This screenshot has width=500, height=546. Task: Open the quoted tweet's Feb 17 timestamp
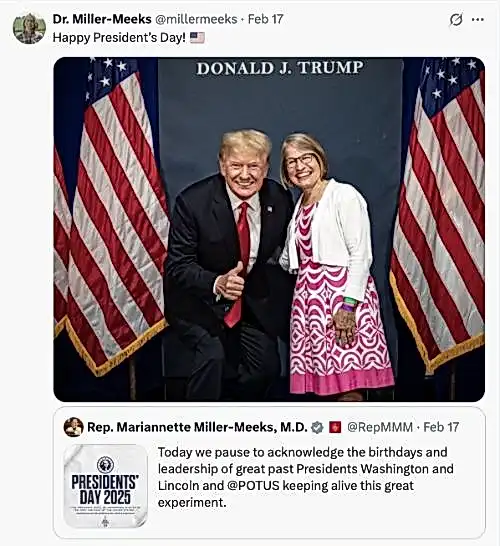point(441,427)
